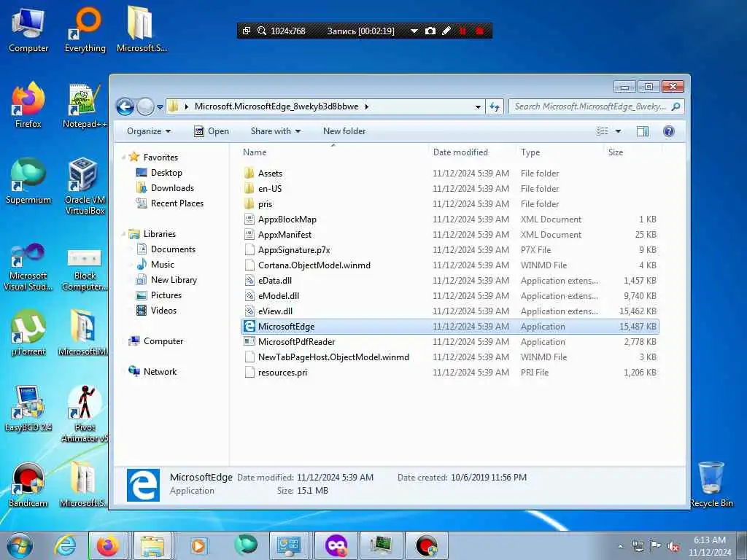Open the Share with dropdown
Image resolution: width=747 pixels, height=560 pixels.
(275, 131)
